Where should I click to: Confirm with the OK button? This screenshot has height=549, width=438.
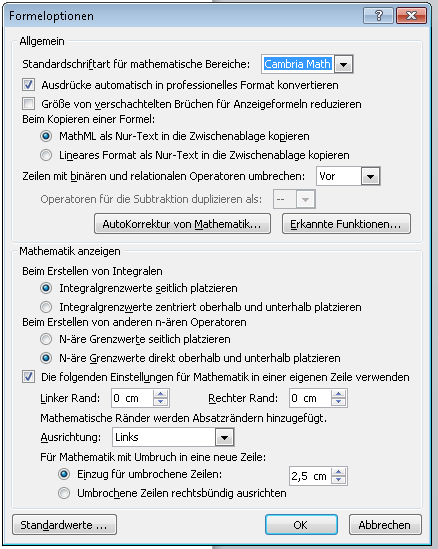[301, 524]
